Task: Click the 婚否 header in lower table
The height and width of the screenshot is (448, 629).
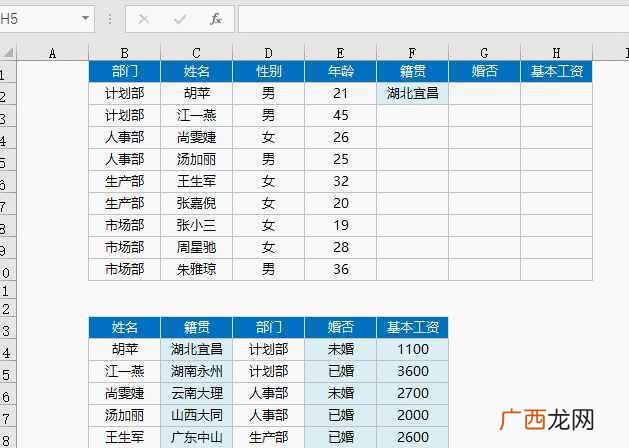Action: (x=340, y=327)
